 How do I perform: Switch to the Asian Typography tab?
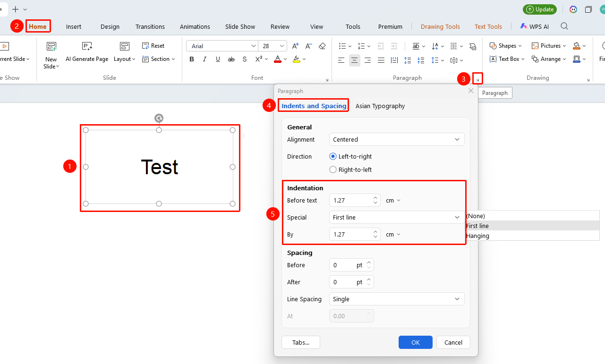pos(380,106)
